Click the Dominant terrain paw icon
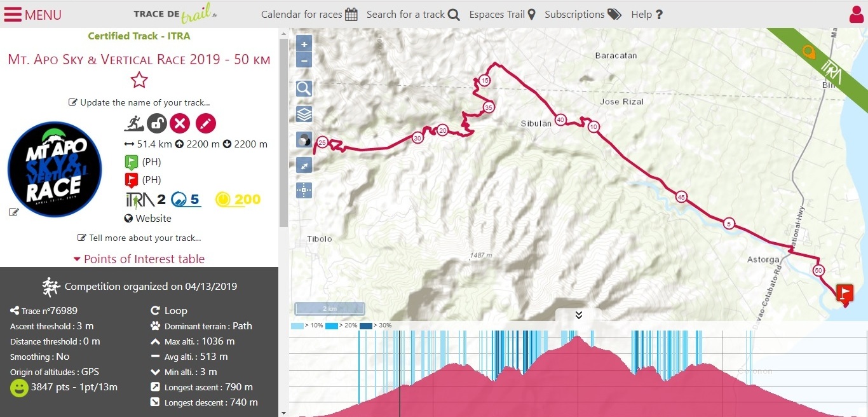 (155, 326)
